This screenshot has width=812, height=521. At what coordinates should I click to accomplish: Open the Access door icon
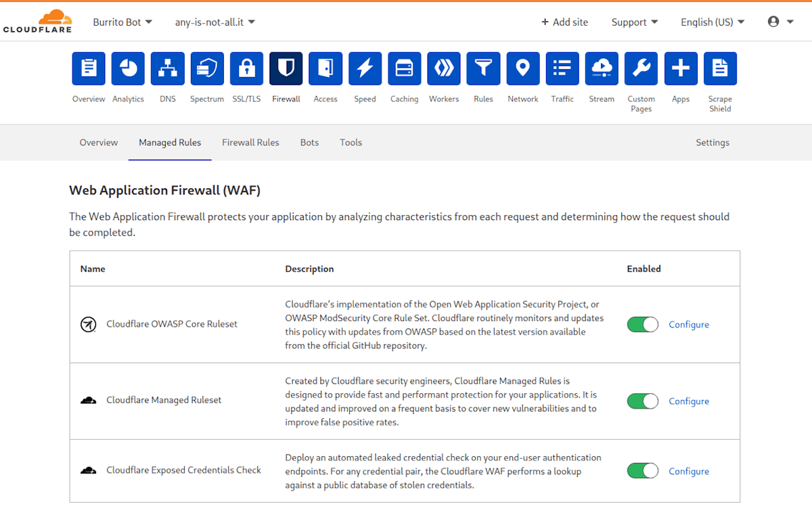click(x=325, y=68)
